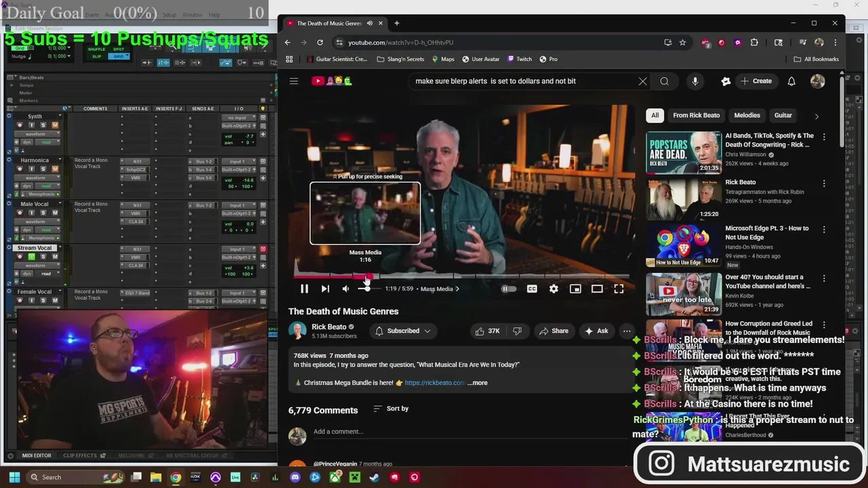
Task: Open Discord from the taskbar
Action: 295,477
